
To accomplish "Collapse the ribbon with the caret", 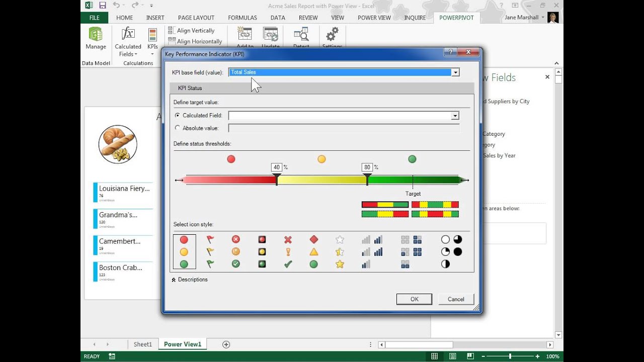I will click(x=557, y=63).
